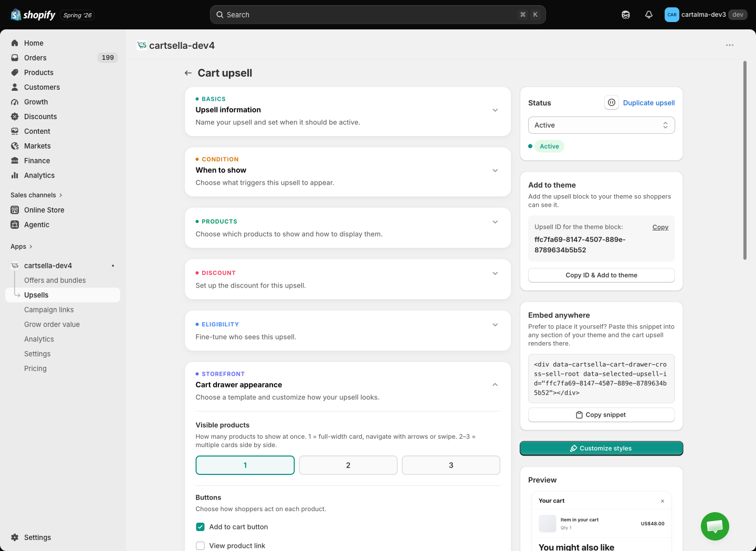Go back using the arrow beside Cart upsell
The height and width of the screenshot is (551, 756).
(x=188, y=73)
